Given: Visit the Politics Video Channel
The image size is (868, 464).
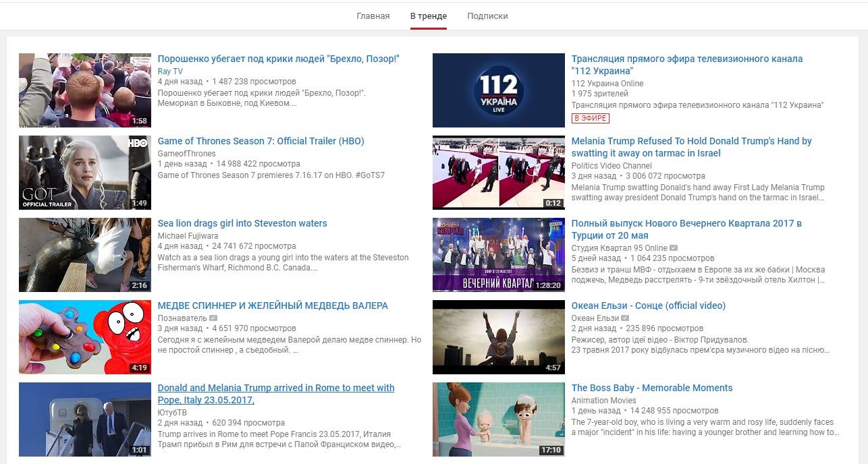Looking at the screenshot, I should pos(612,166).
